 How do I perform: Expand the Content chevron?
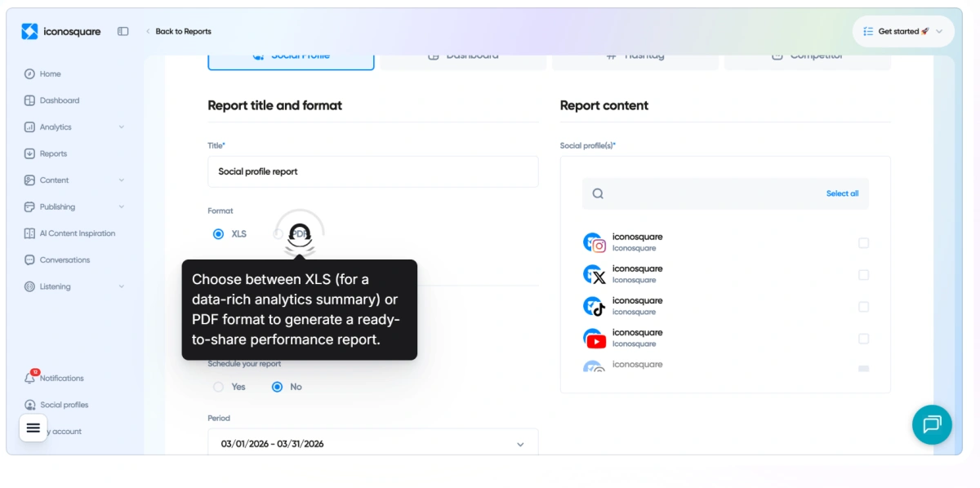(122, 180)
